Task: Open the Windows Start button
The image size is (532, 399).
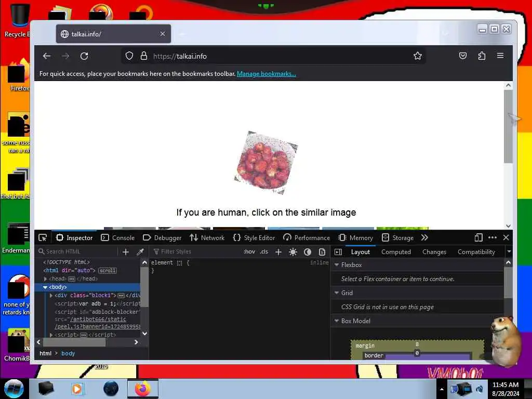Action: 14,389
